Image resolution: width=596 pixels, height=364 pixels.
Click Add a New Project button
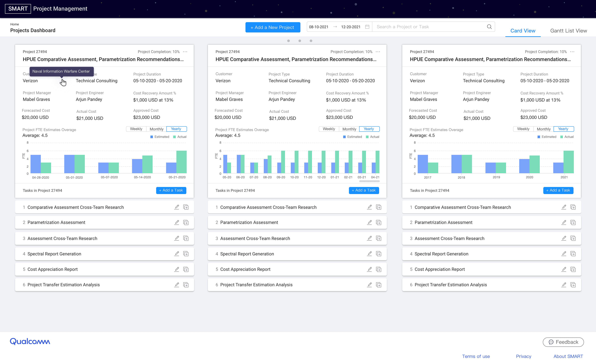click(x=273, y=27)
